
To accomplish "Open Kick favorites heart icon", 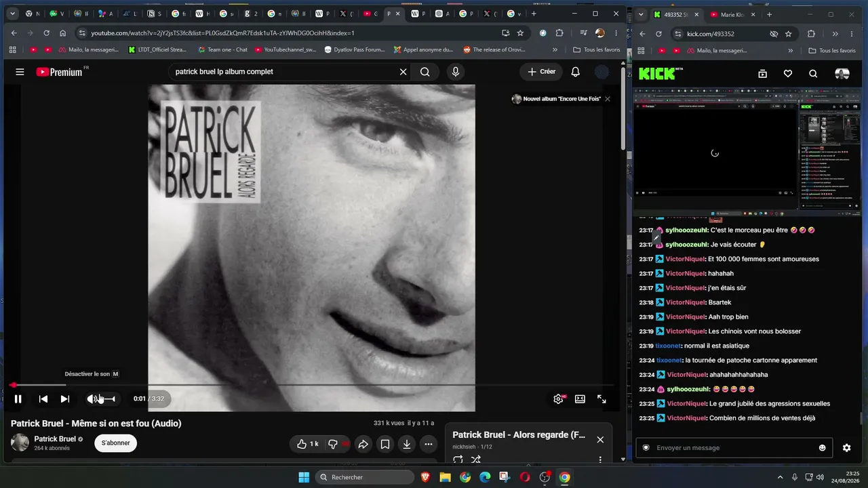I will coord(788,74).
